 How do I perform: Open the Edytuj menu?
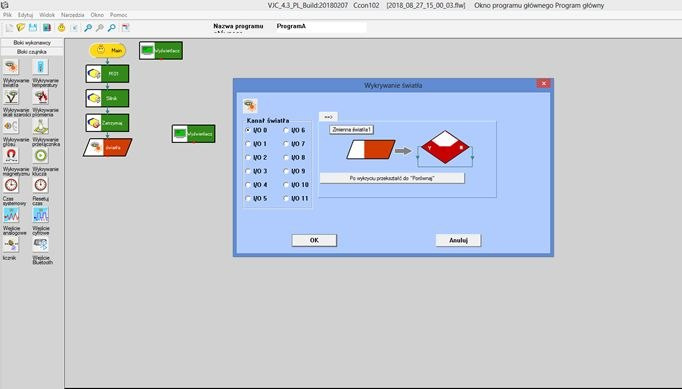click(25, 15)
